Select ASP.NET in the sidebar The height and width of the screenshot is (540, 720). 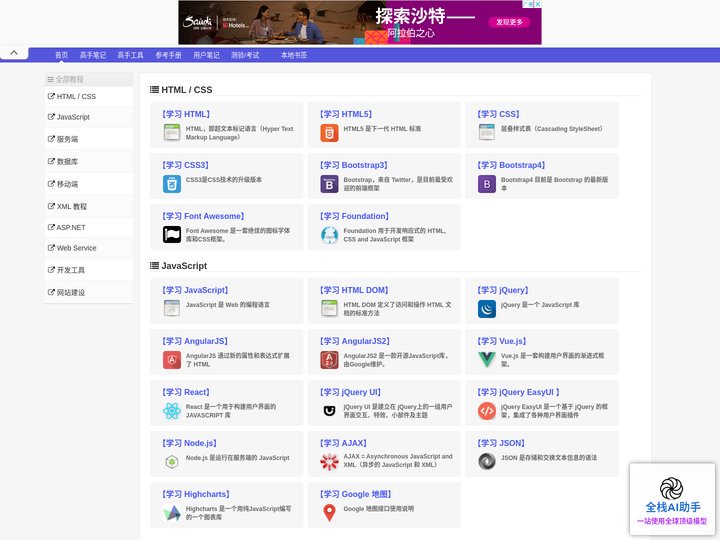tap(89, 227)
